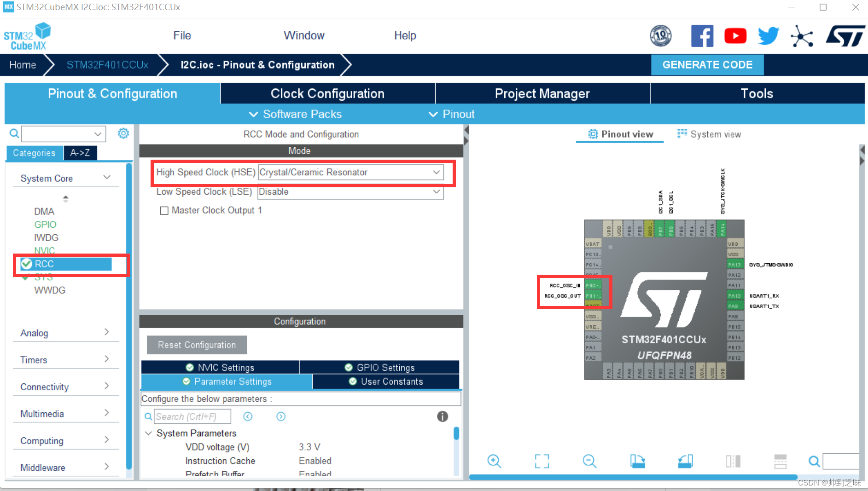Zoom out of the pinout chip

click(589, 461)
